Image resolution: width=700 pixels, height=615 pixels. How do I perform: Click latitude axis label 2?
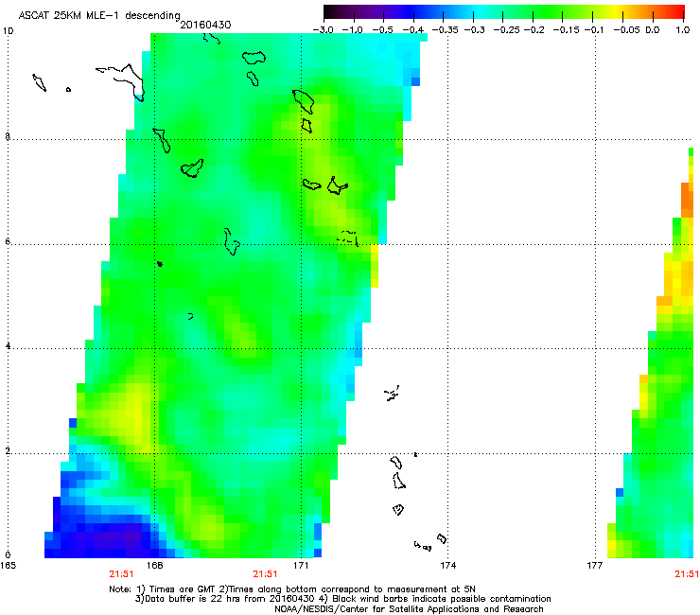tap(8, 451)
